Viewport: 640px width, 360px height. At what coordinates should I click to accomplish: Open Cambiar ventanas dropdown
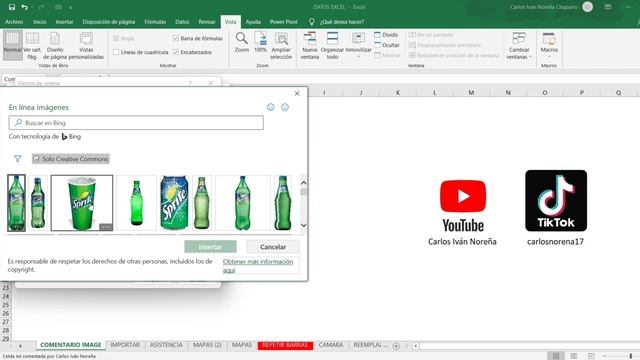pos(519,46)
